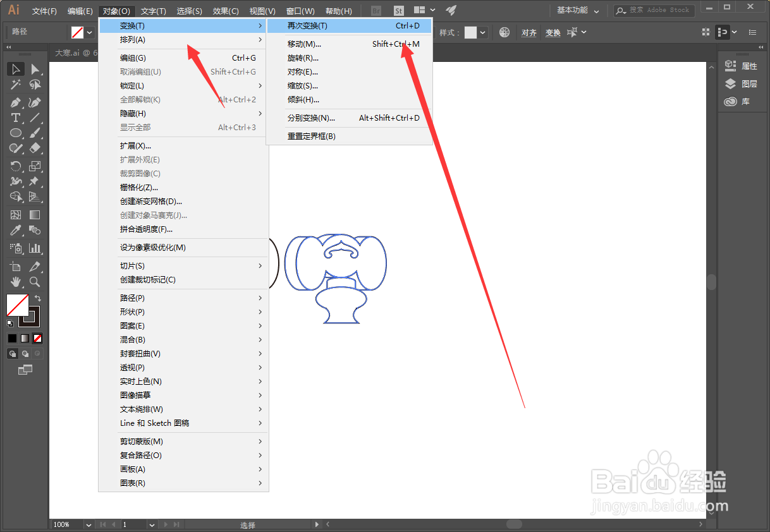
Task: Open the 库 libraries panel
Action: pos(737,101)
